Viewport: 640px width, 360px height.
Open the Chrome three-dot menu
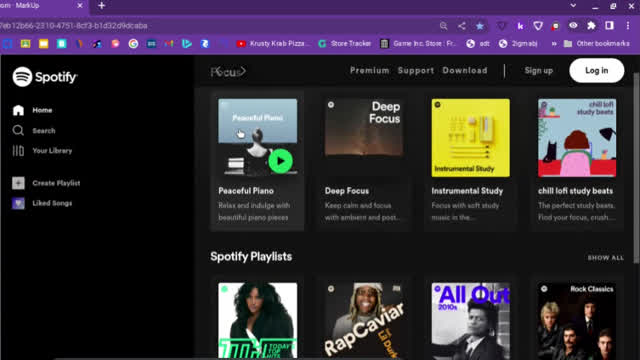coord(628,26)
